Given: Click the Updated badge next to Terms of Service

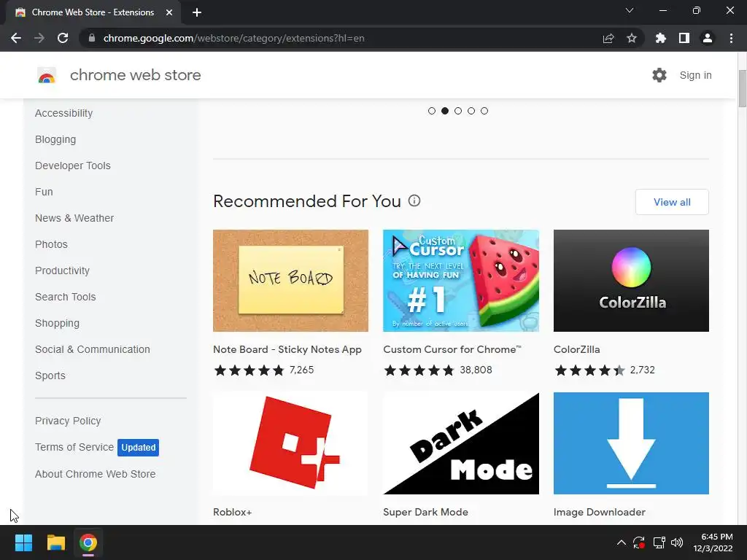Looking at the screenshot, I should click(x=138, y=448).
